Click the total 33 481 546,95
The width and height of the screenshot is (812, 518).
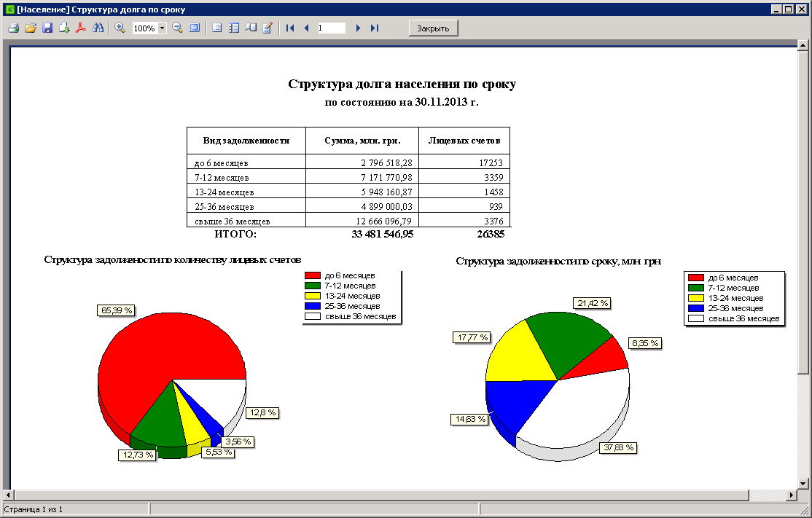point(382,234)
